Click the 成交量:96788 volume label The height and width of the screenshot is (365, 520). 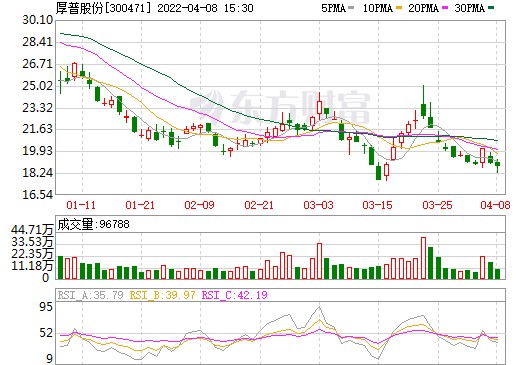tap(93, 224)
